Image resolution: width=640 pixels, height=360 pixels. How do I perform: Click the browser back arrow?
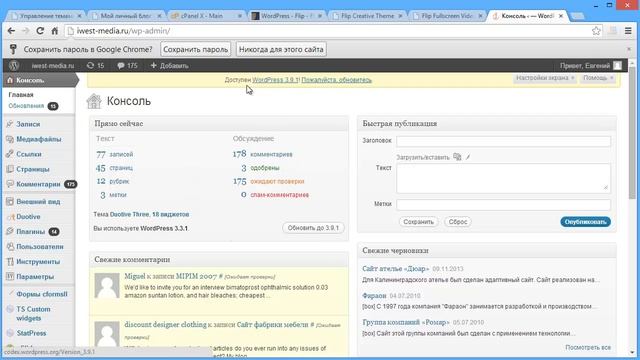click(11, 31)
